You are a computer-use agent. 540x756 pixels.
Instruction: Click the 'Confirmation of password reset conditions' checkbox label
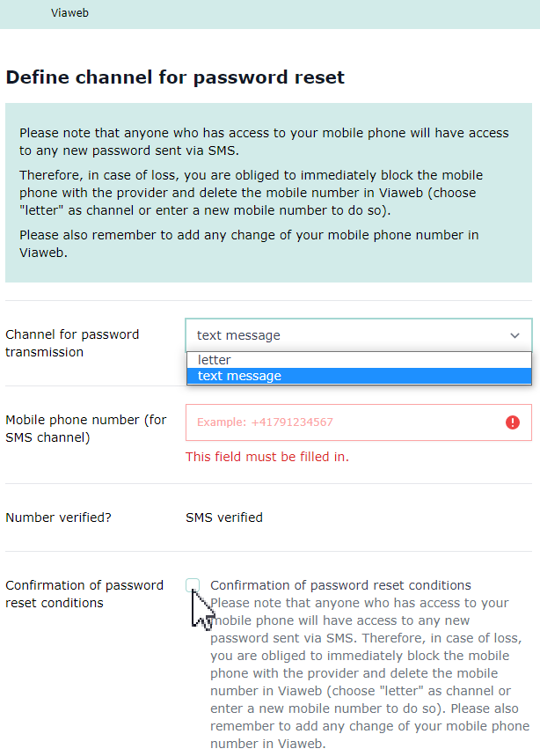340,585
